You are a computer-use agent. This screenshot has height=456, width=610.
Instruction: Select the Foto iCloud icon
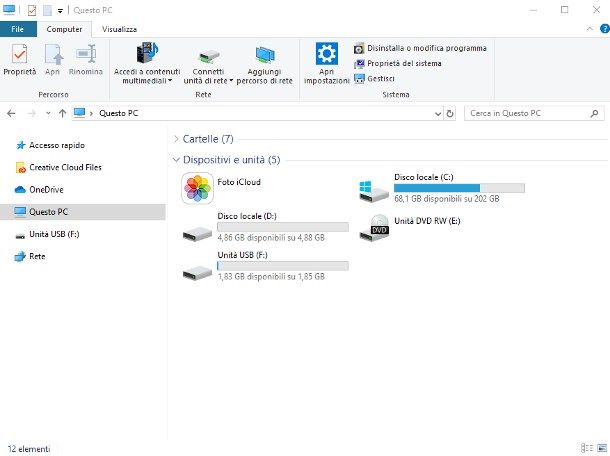pos(198,189)
